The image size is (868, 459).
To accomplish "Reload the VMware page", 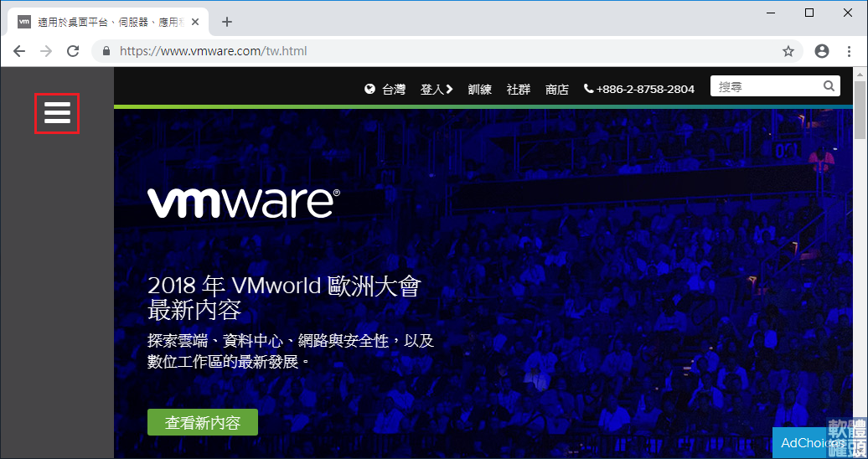I will pos(73,51).
